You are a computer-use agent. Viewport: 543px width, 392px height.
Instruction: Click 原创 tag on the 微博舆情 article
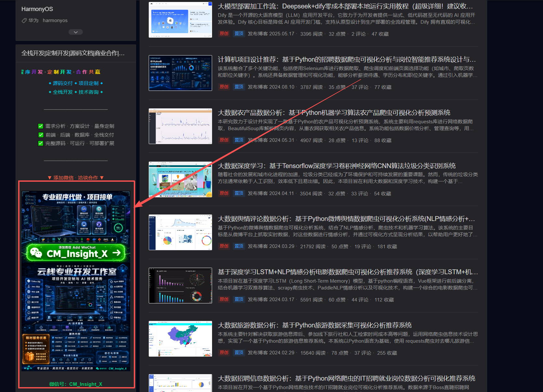[224, 246]
